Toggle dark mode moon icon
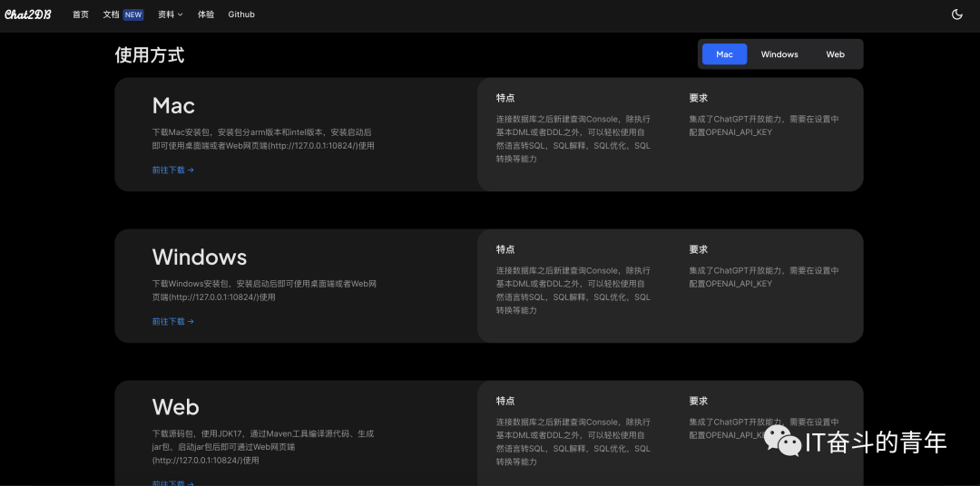 point(957,15)
